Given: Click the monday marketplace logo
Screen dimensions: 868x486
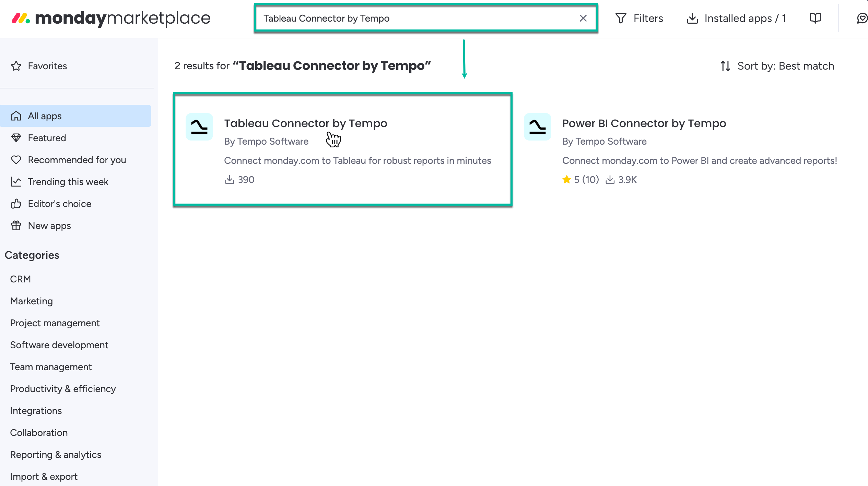Looking at the screenshot, I should pyautogui.click(x=110, y=18).
